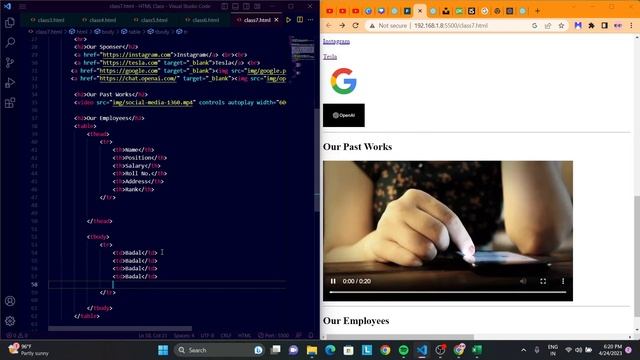
Task: Switch to the class3.html editor tab
Action: point(48,20)
